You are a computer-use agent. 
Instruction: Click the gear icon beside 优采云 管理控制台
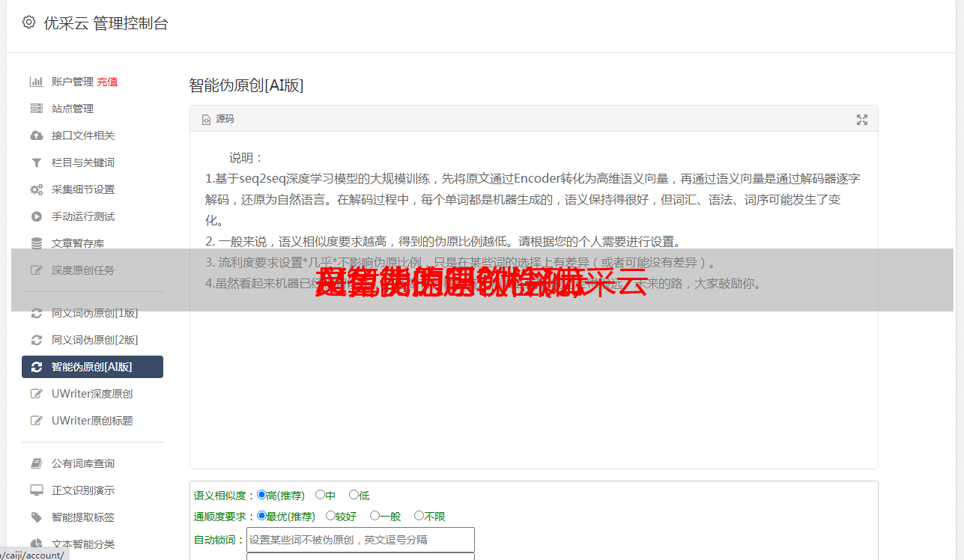coord(28,22)
